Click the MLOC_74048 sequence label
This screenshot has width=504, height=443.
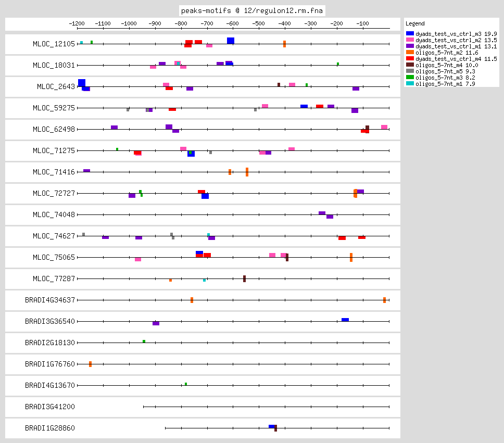54,214
